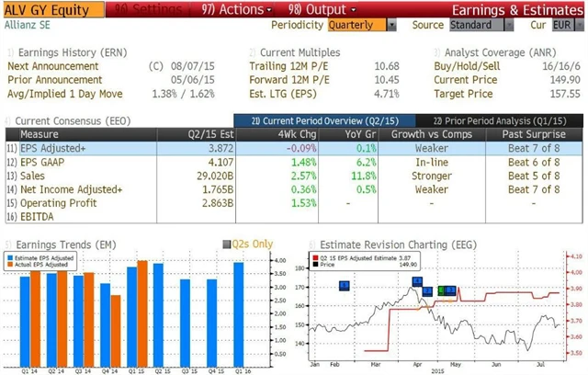Click the Forward 12M P/E value 10.45
Screen dimensions: 588x375
tap(387, 80)
